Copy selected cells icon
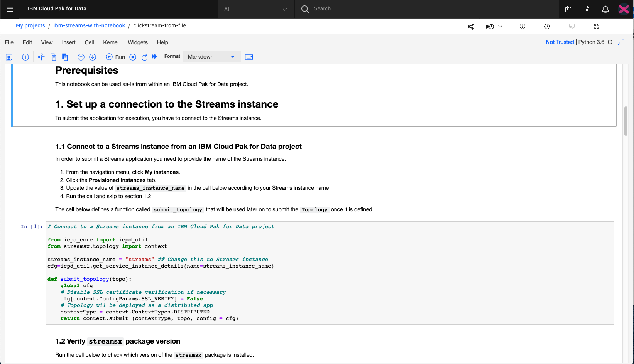This screenshot has width=634, height=364. pos(53,57)
